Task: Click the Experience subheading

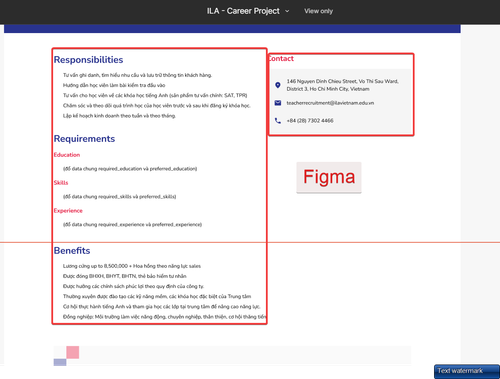Action: [68, 211]
